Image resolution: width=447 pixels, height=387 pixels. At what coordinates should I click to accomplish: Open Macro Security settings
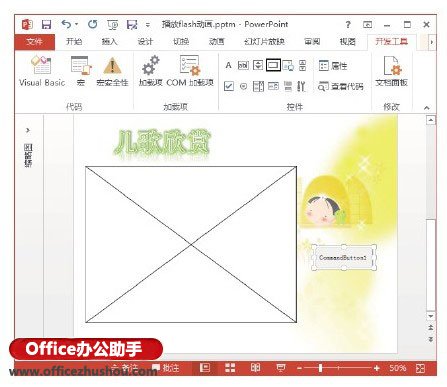[x=112, y=71]
